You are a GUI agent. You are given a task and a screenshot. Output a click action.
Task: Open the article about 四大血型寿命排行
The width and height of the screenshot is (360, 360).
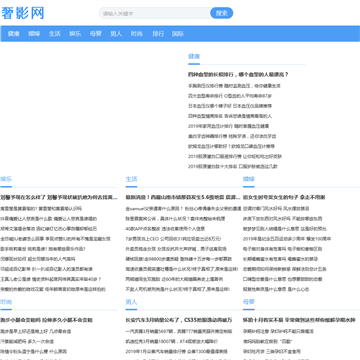pos(230,96)
